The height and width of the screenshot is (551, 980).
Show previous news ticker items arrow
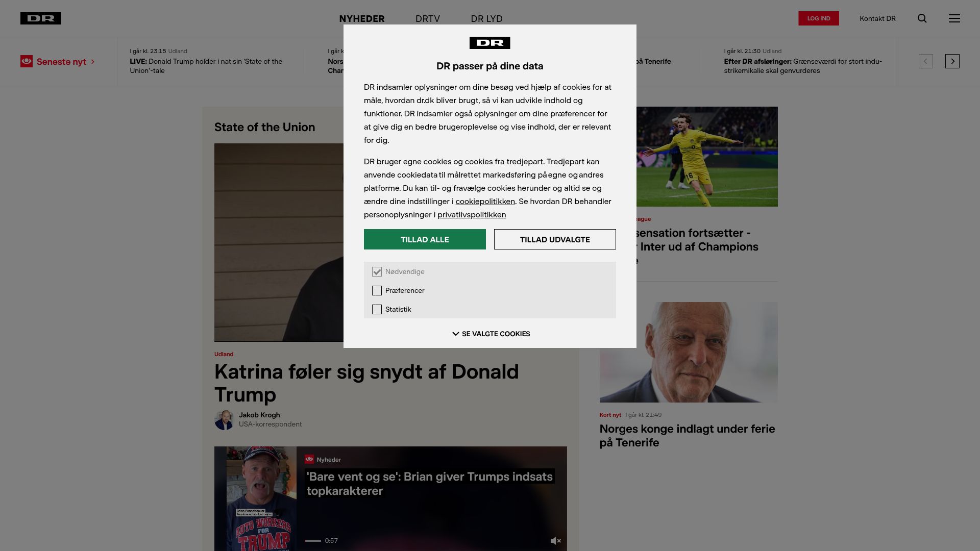925,61
